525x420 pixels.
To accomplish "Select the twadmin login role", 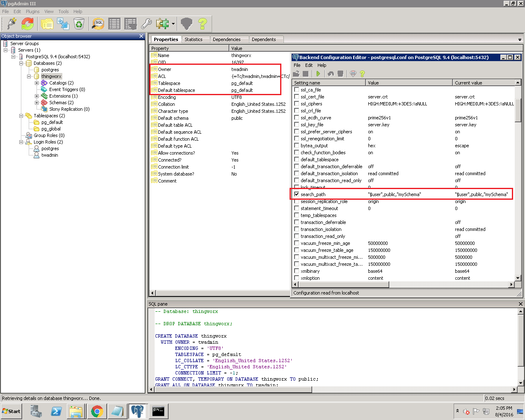I will 49,155.
